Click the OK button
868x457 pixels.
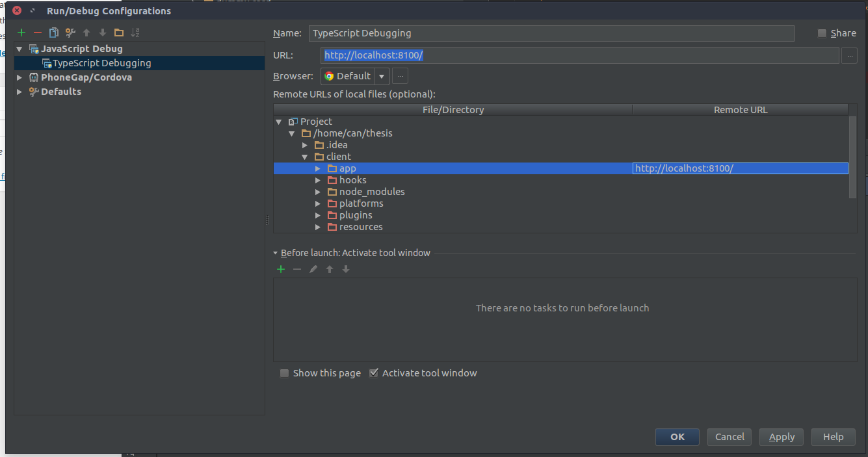tap(677, 437)
